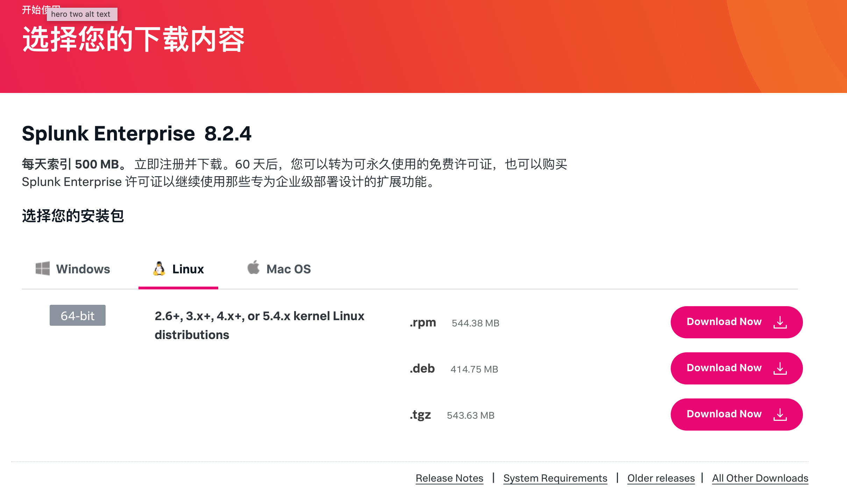Click download arrow icon for .tgz package
Viewport: 847px width, 504px height.
pos(780,415)
